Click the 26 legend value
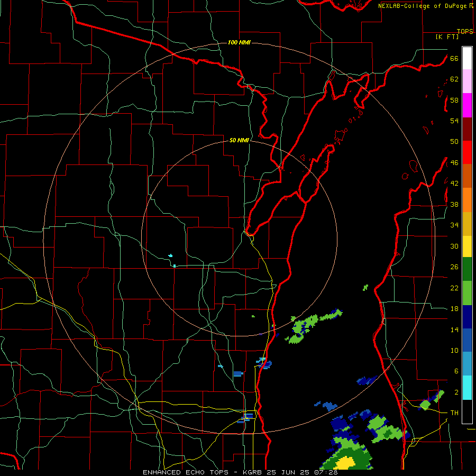This screenshot has width=476, height=476. pyautogui.click(x=454, y=267)
